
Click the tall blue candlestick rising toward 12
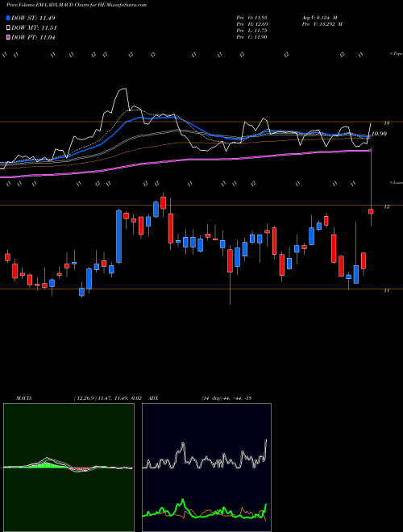pyautogui.click(x=118, y=236)
